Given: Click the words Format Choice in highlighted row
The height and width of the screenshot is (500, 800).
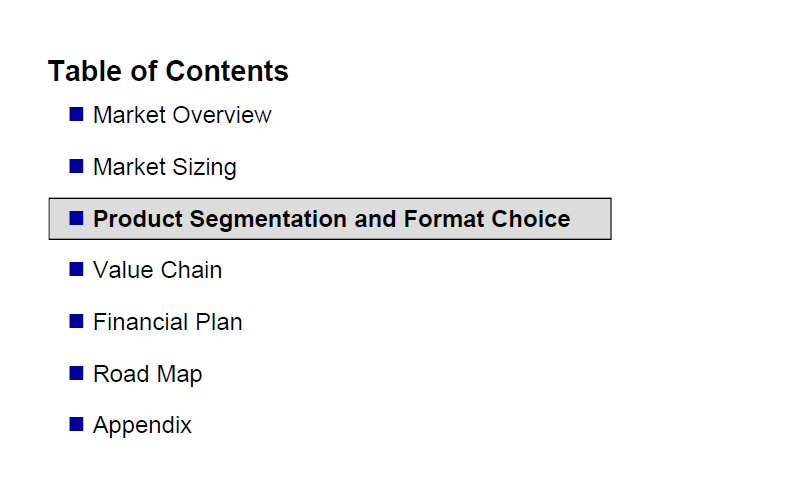Looking at the screenshot, I should pos(487,219).
